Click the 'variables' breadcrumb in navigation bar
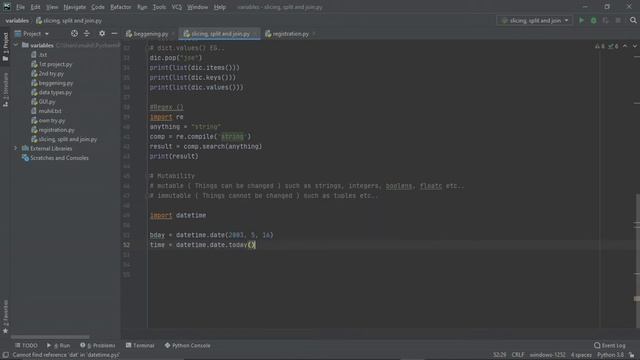This screenshot has width=640, height=360. pyautogui.click(x=17, y=20)
